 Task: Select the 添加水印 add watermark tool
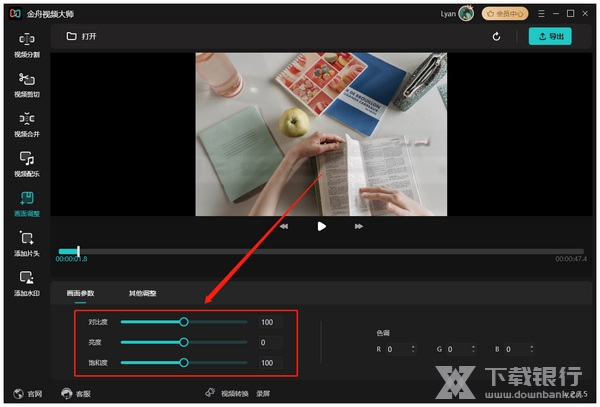click(x=27, y=284)
